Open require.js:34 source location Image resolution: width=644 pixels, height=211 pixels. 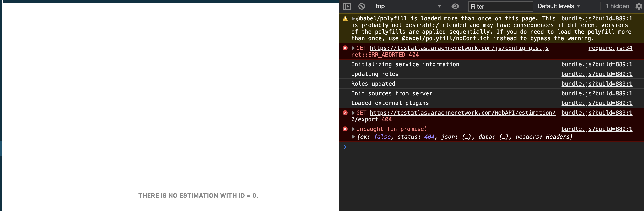pyautogui.click(x=610, y=48)
